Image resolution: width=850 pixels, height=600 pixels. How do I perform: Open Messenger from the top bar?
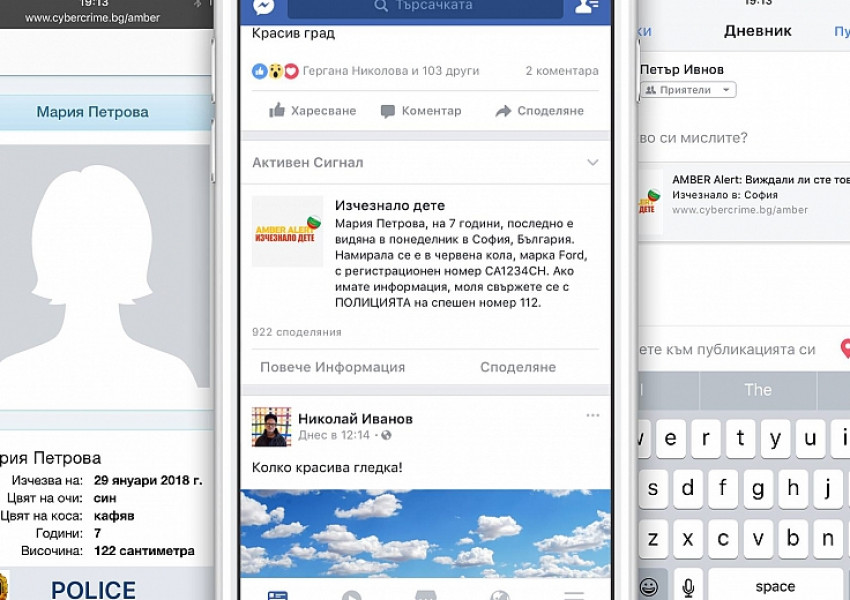(x=264, y=7)
